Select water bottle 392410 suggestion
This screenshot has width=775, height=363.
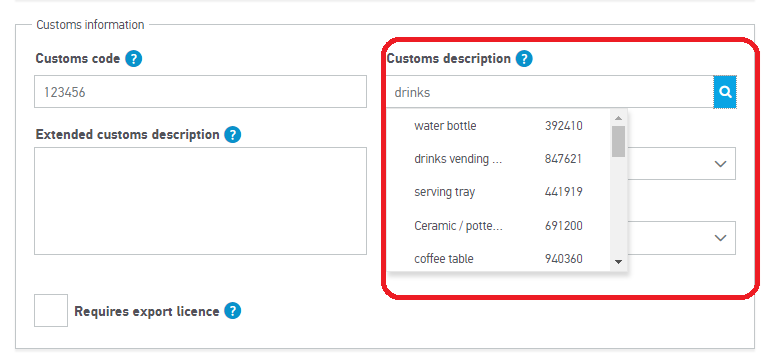tap(499, 126)
